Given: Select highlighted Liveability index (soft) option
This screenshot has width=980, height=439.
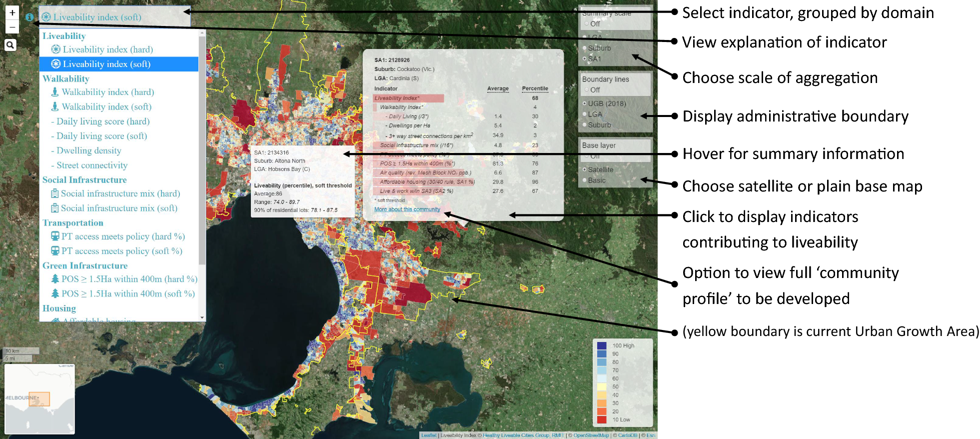Looking at the screenshot, I should point(119,64).
